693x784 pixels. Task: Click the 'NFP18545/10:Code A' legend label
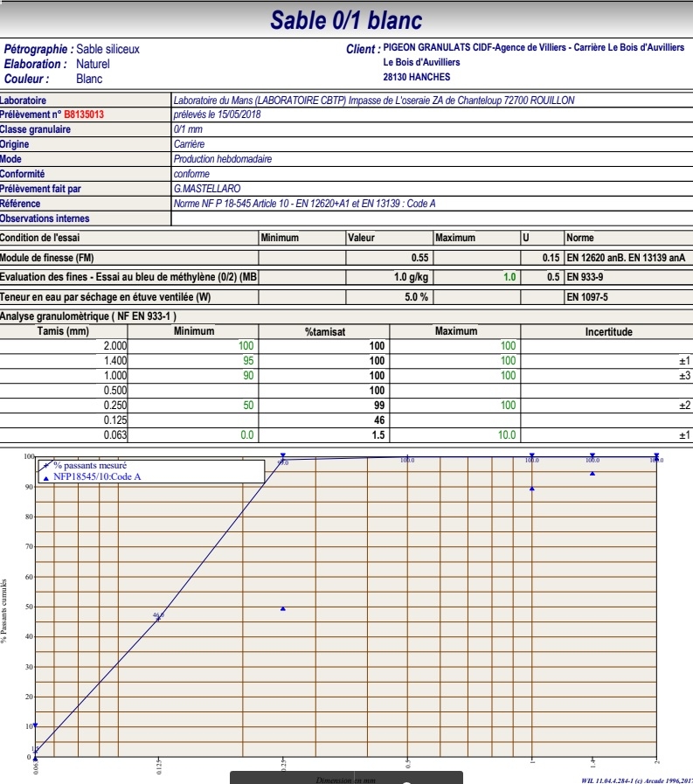click(x=97, y=477)
